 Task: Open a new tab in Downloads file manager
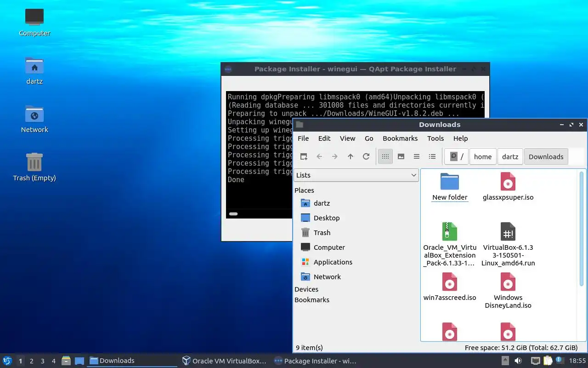click(304, 156)
